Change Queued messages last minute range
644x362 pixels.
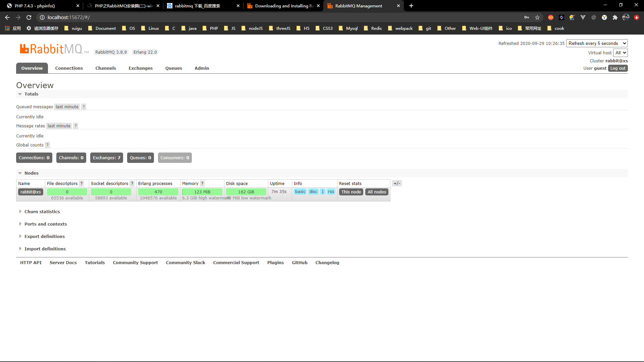(x=67, y=107)
